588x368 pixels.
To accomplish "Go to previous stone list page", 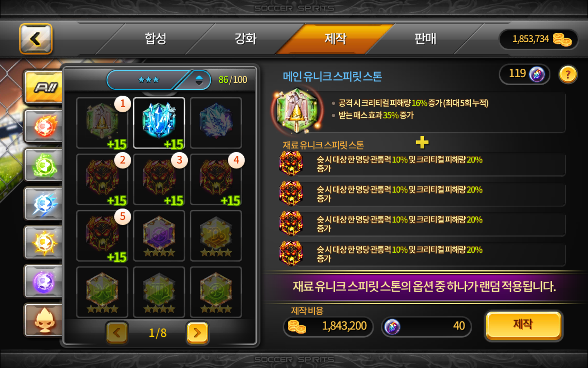I will tap(117, 333).
